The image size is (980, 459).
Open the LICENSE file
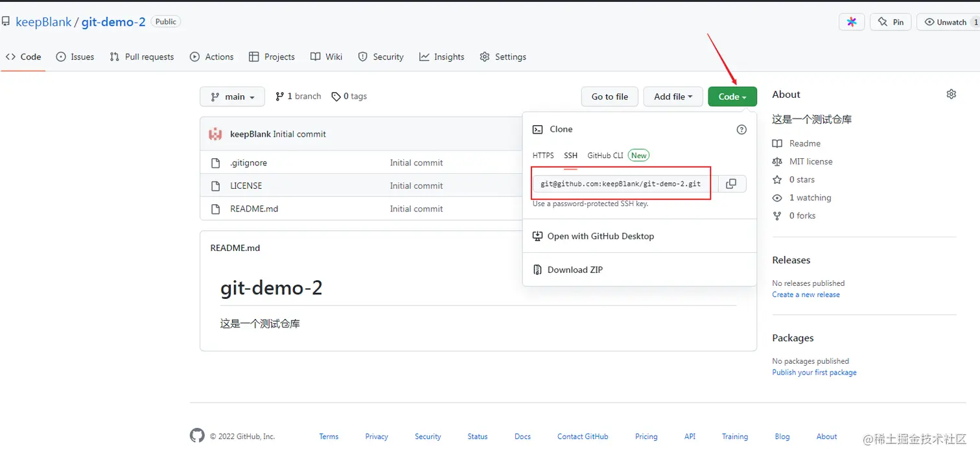coord(246,186)
